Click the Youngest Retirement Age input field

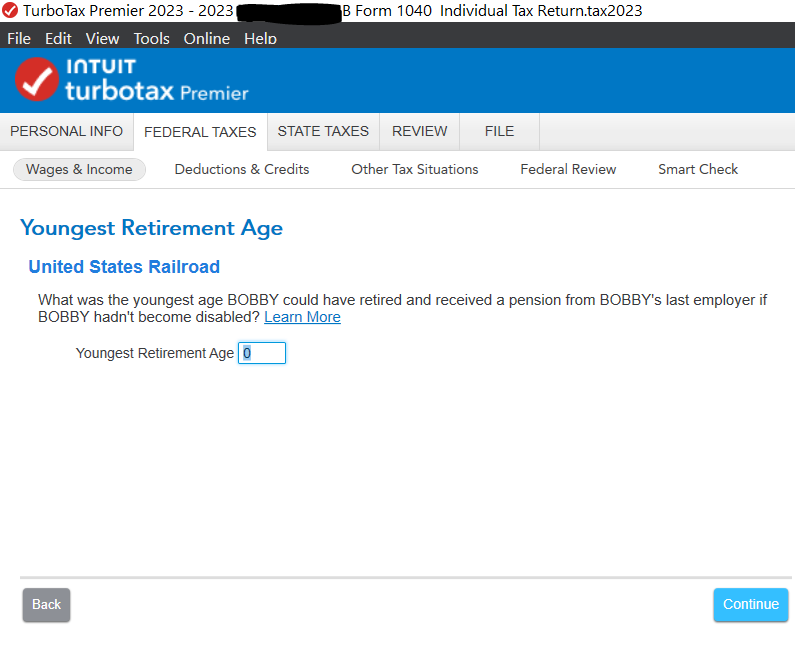coord(262,353)
